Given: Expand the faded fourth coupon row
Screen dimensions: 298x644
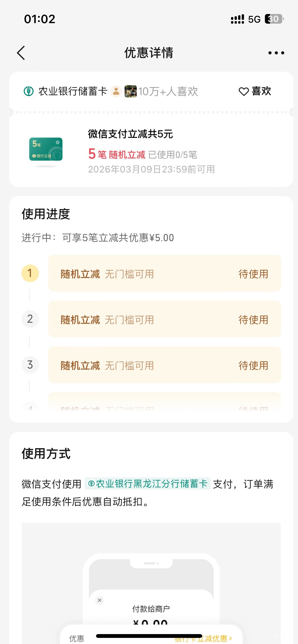Looking at the screenshot, I should (x=165, y=404).
